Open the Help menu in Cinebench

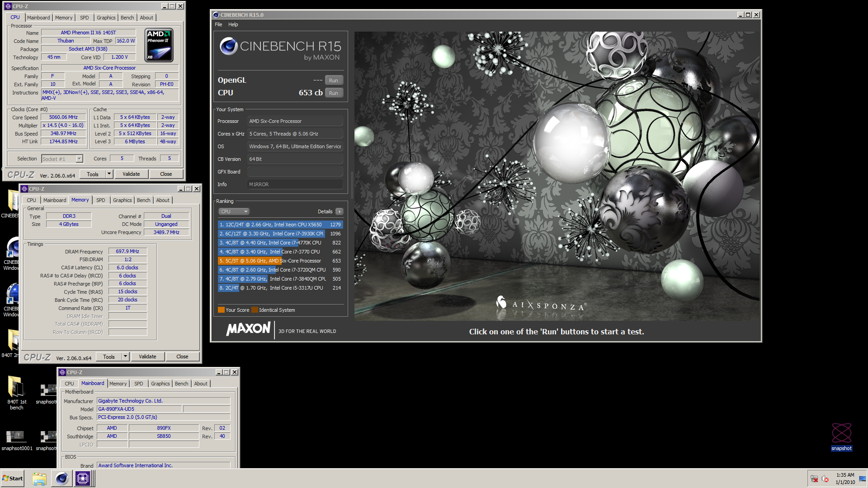coord(233,24)
